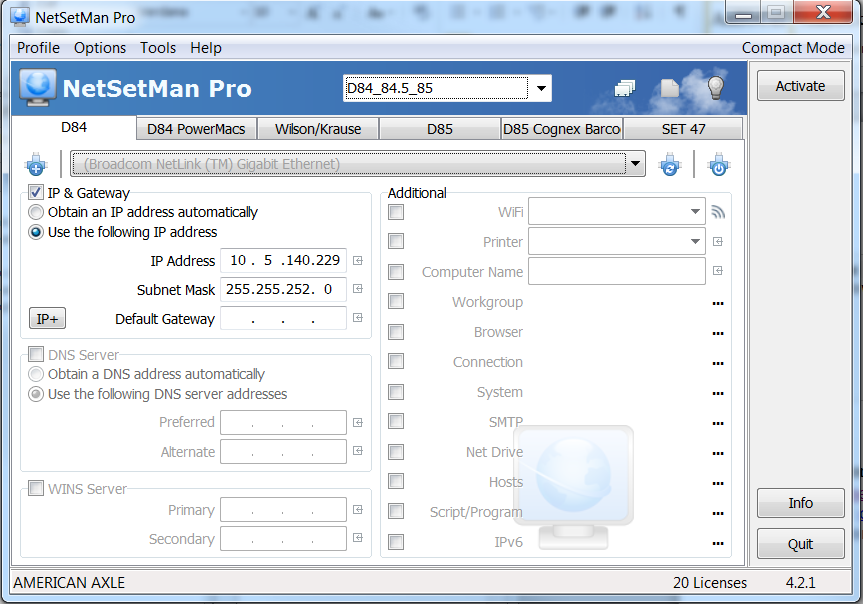Open the Options menu
This screenshot has width=863, height=604.
[x=100, y=48]
